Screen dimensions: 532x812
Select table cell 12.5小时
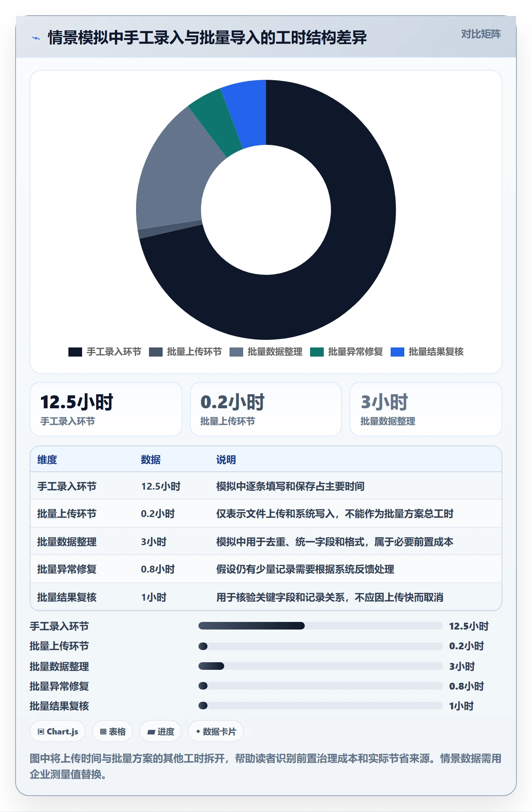[x=161, y=486]
